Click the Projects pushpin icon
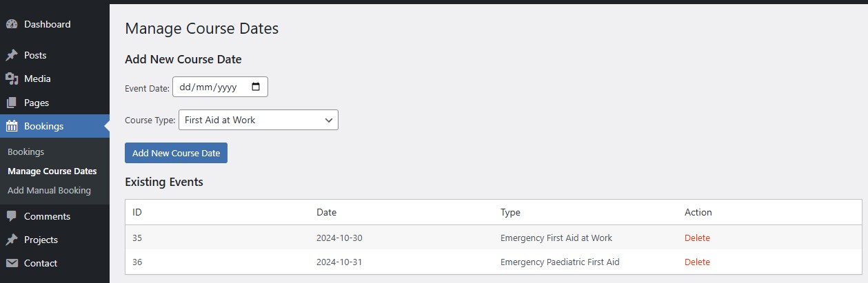Image resolution: width=868 pixels, height=283 pixels. pyautogui.click(x=12, y=240)
